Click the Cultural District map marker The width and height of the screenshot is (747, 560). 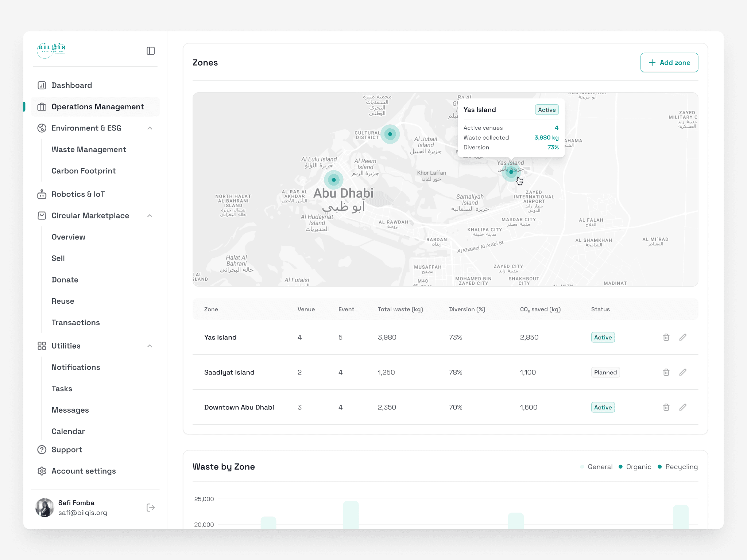tap(390, 134)
